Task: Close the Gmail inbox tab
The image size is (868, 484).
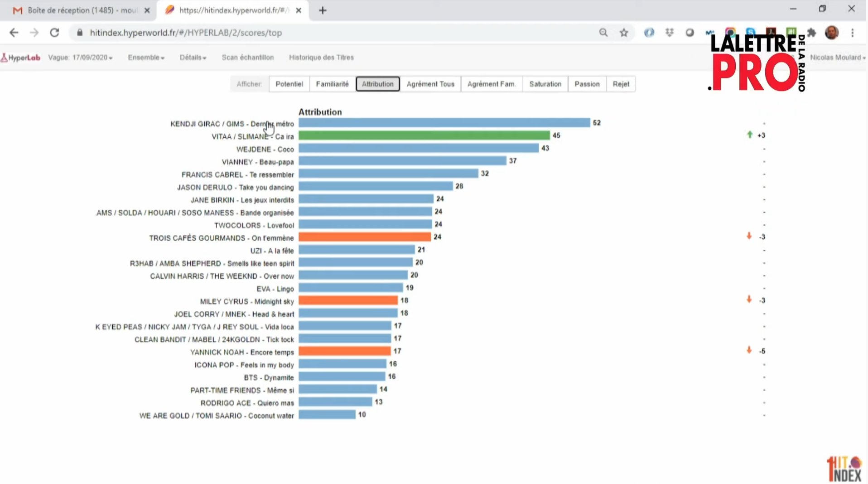Action: 147,10
